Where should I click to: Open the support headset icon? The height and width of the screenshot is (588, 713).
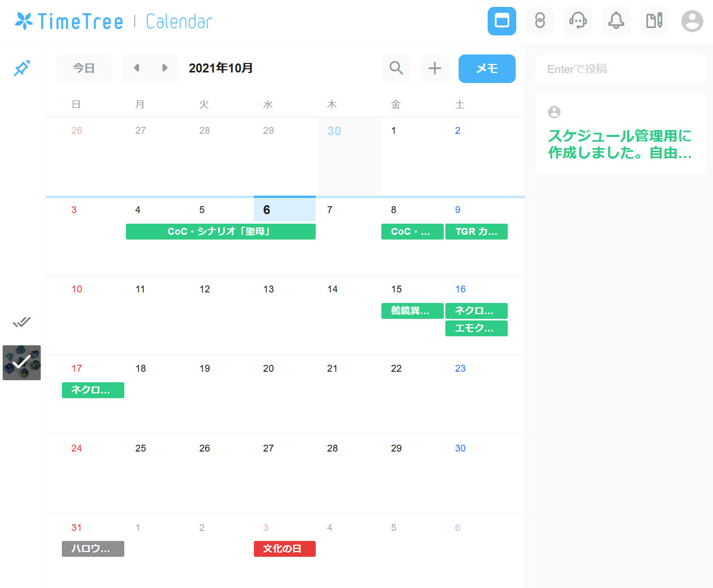(578, 21)
